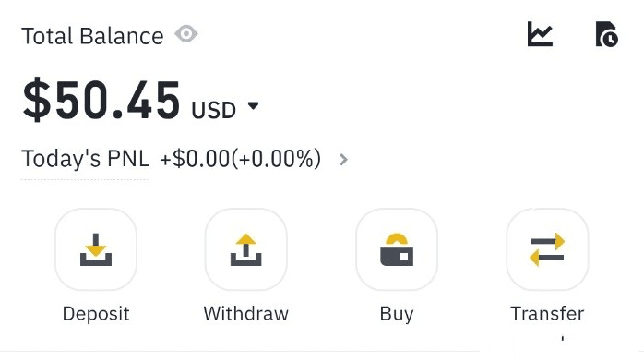Click the Buy text label
The height and width of the screenshot is (362, 644).
click(397, 315)
